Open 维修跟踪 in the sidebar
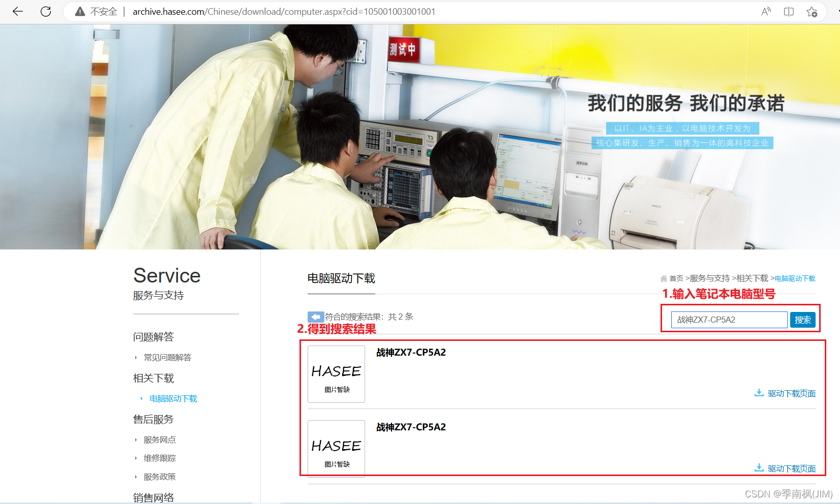 point(160,458)
